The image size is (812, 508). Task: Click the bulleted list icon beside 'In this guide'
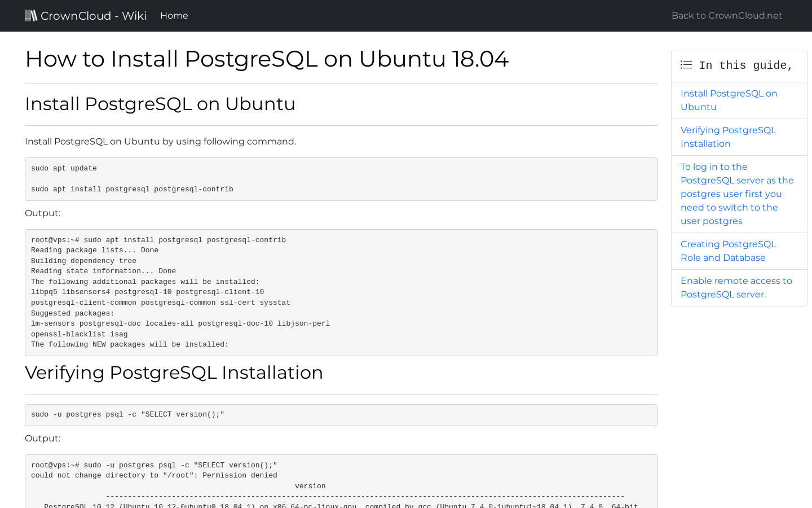click(x=686, y=64)
